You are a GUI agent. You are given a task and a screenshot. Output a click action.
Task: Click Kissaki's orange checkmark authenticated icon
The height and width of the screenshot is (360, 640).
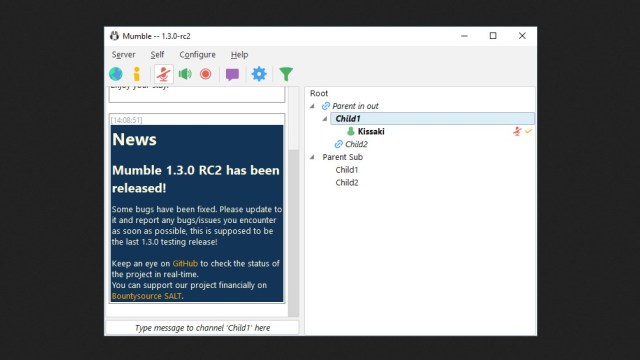(529, 131)
